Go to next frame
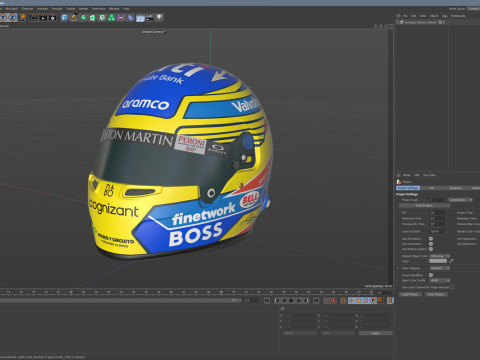Image resolution: width=480 pixels, height=360 pixels. tap(299, 300)
